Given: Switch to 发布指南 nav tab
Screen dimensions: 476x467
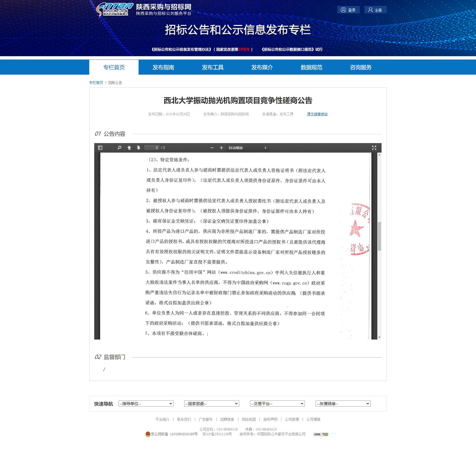Looking at the screenshot, I should pos(163,67).
